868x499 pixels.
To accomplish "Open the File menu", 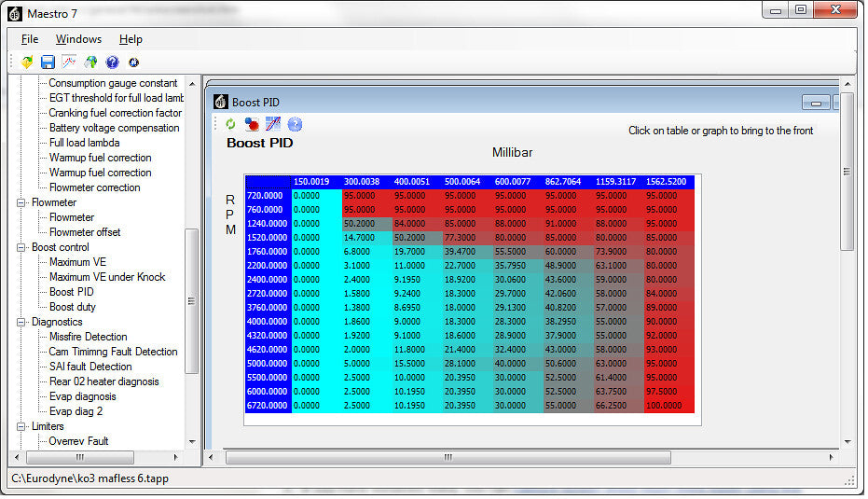I will coord(30,39).
